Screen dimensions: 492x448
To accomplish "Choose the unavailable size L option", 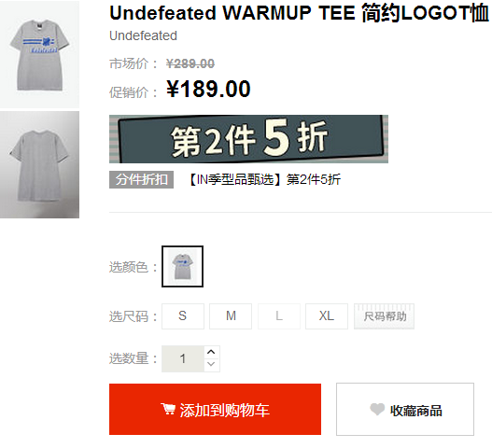I will (279, 315).
